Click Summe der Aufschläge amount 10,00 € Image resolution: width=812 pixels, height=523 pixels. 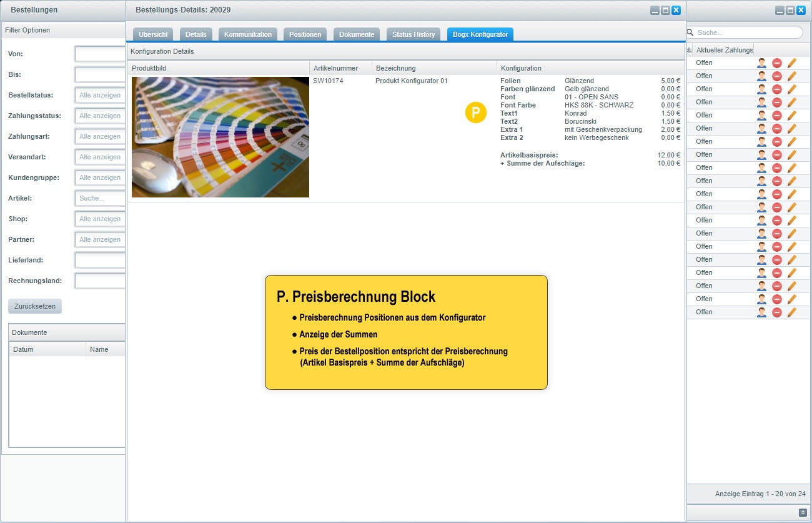(x=669, y=163)
